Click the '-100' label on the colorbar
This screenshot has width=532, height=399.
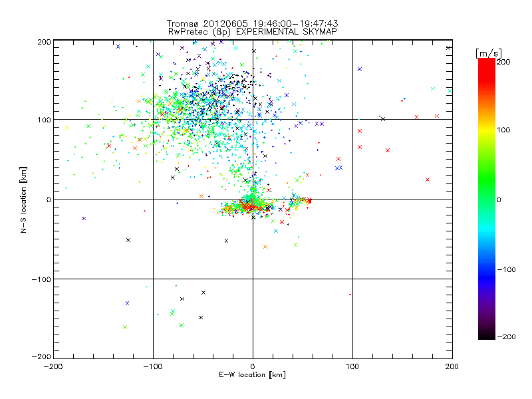click(506, 269)
